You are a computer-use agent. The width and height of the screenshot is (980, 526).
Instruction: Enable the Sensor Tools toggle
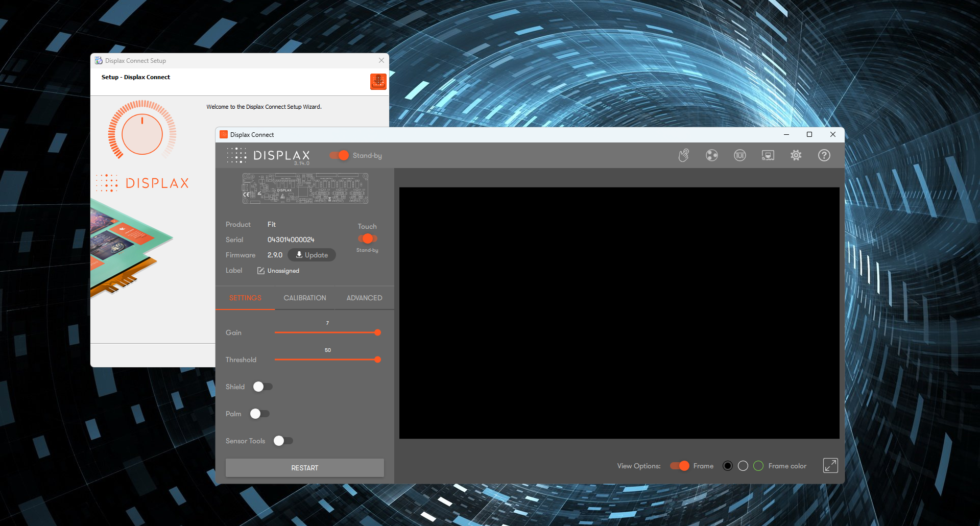click(283, 441)
